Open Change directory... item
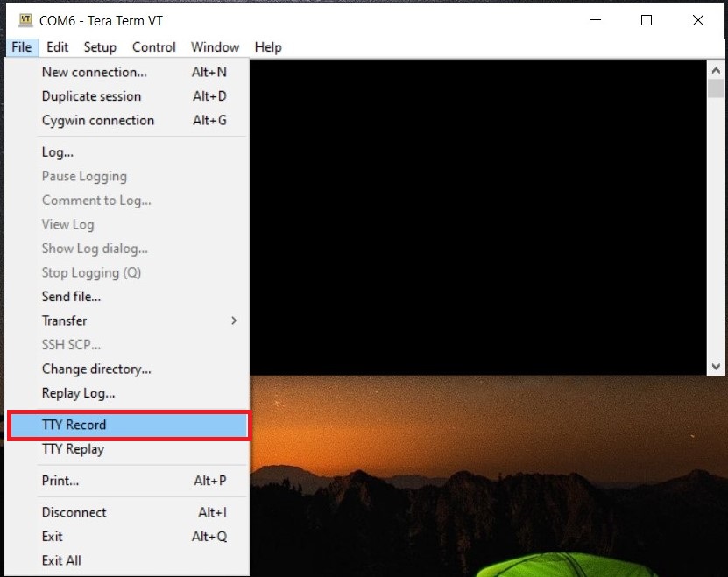This screenshot has width=728, height=577. pos(96,369)
